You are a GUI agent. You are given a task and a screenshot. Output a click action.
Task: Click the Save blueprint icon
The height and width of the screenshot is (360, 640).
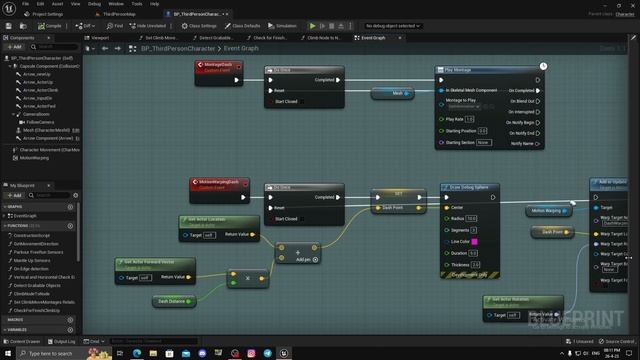pos(9,26)
